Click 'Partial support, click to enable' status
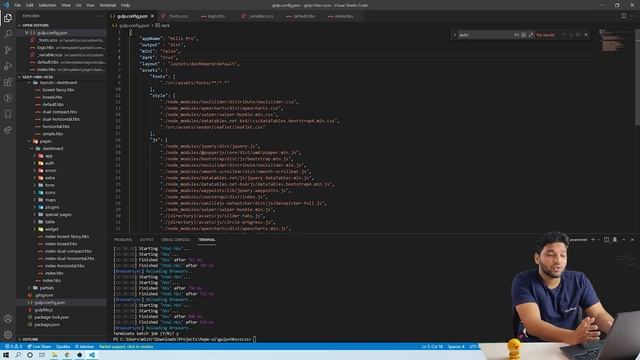Screen dimensions: 640x360 point(126,347)
